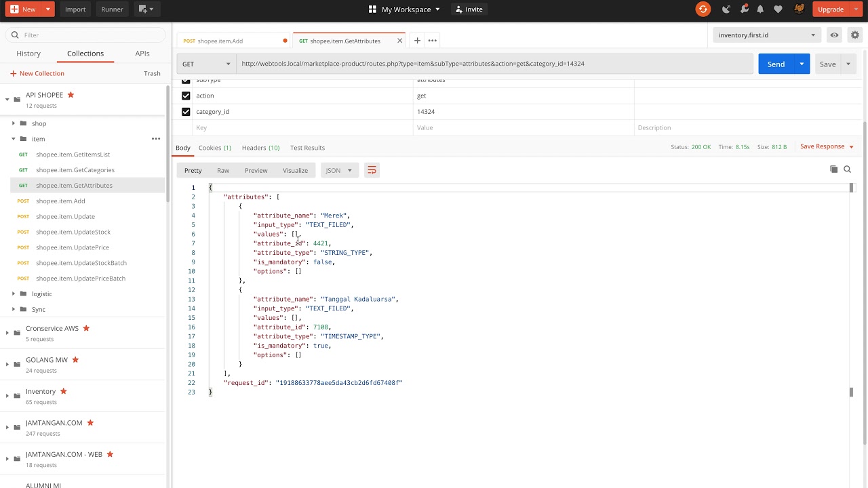Click the wrap lines icon in response toolbar
The image size is (868, 488).
tap(372, 170)
